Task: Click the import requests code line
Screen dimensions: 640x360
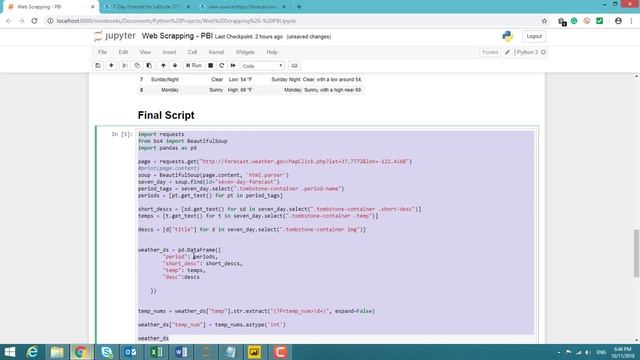Action: click(161, 134)
